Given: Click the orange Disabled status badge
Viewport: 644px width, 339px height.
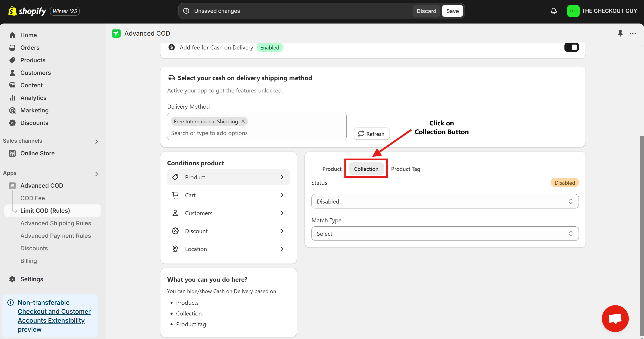Looking at the screenshot, I should tap(564, 183).
